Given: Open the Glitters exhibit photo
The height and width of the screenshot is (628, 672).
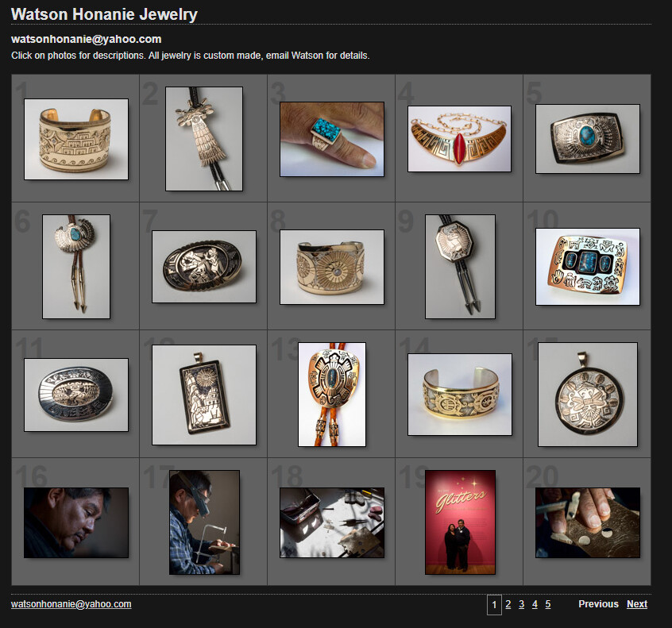Looking at the screenshot, I should point(460,522).
